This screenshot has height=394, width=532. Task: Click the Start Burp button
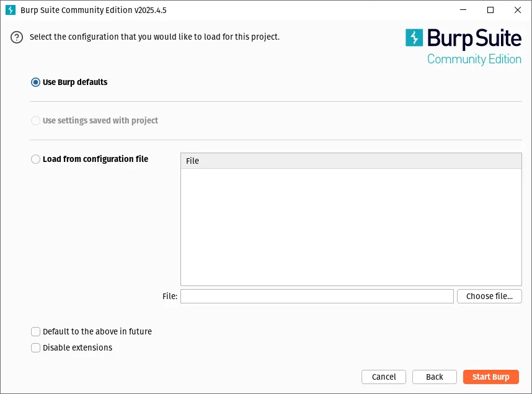491,377
